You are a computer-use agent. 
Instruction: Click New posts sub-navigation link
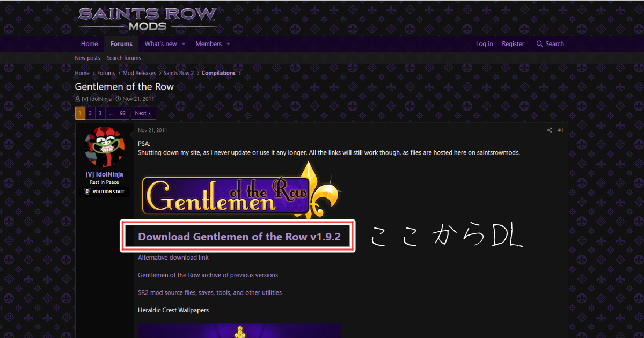click(87, 58)
